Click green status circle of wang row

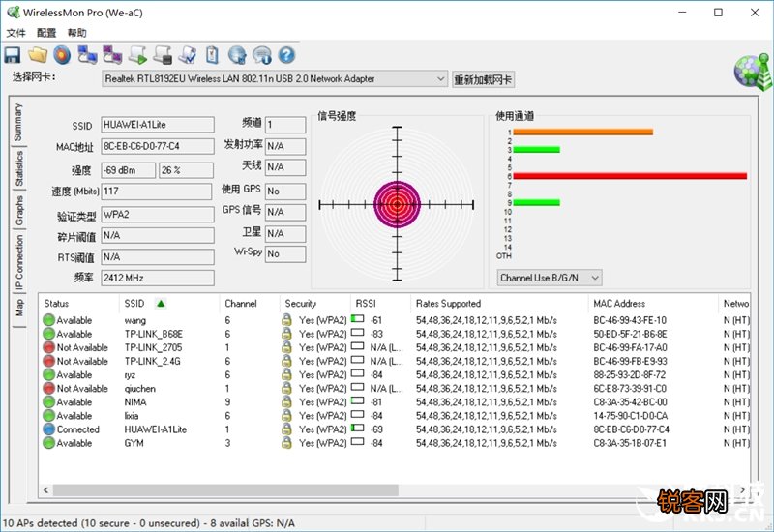pyautogui.click(x=49, y=320)
